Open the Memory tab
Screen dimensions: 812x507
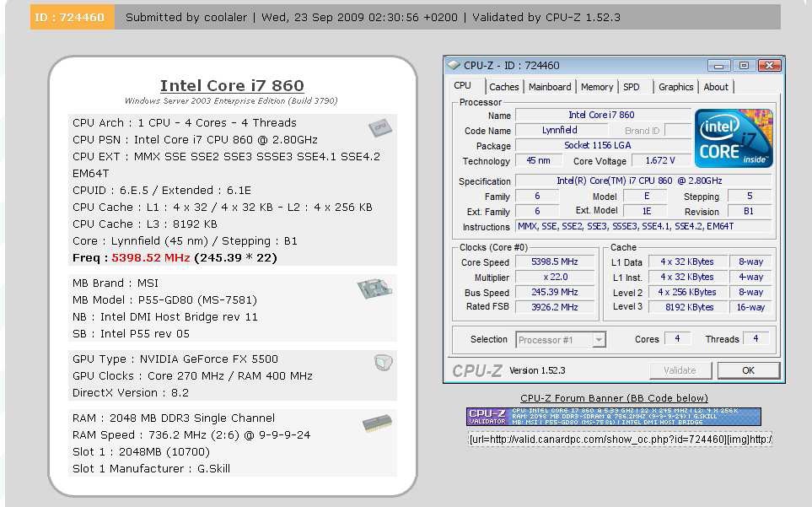[x=597, y=87]
